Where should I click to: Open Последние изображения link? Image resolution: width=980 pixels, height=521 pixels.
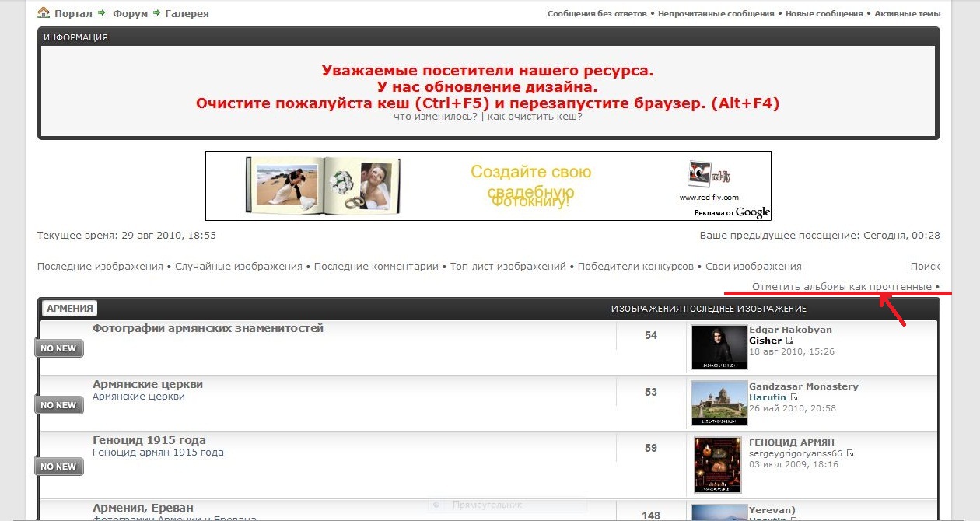click(100, 266)
